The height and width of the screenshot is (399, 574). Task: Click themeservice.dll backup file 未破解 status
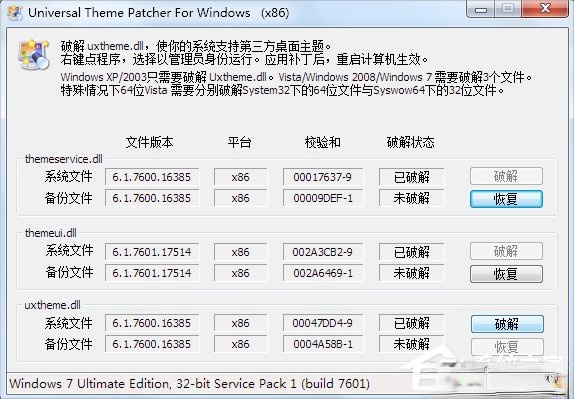[411, 198]
